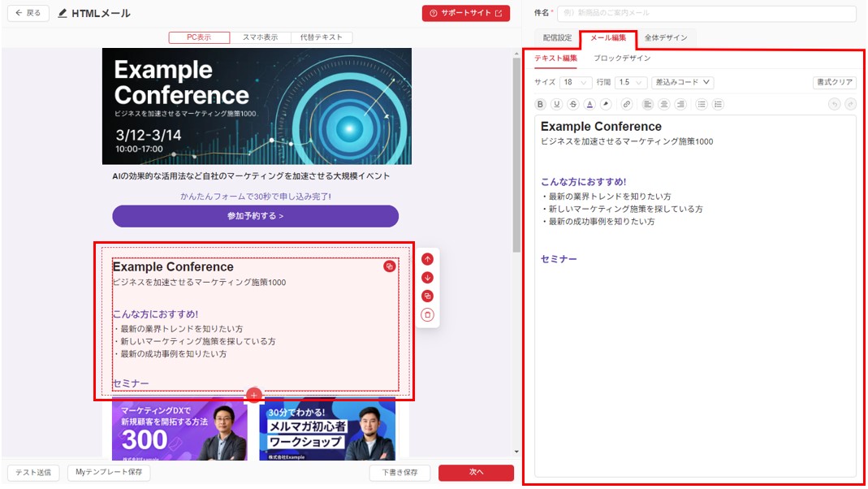This screenshot has height=489, width=868.
Task: Click 新しいマーケティング施策を探している方 in editor
Action: point(622,210)
